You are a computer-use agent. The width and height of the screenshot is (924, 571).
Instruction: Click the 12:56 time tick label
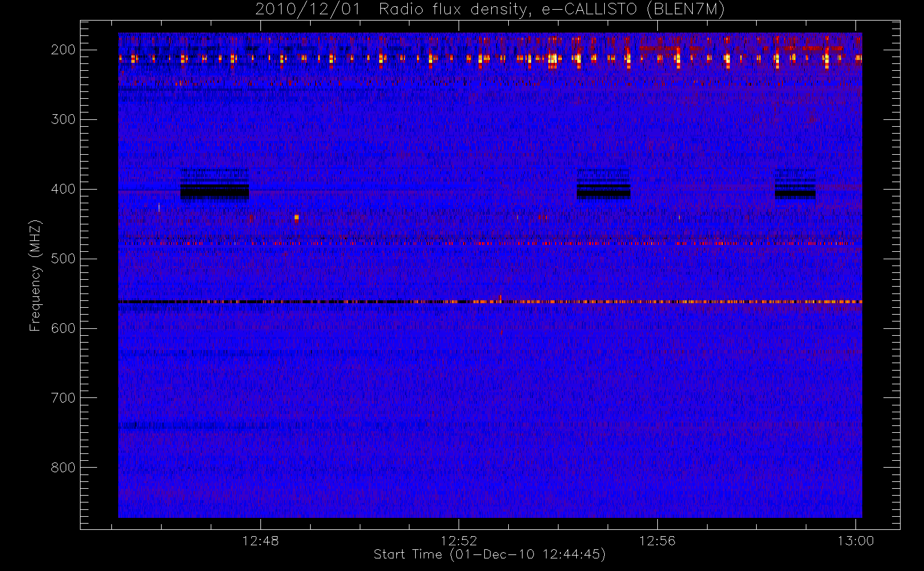click(x=657, y=541)
